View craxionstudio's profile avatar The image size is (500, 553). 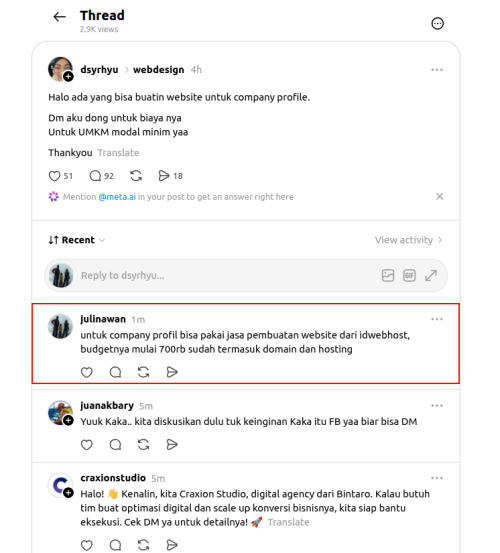pos(60,485)
